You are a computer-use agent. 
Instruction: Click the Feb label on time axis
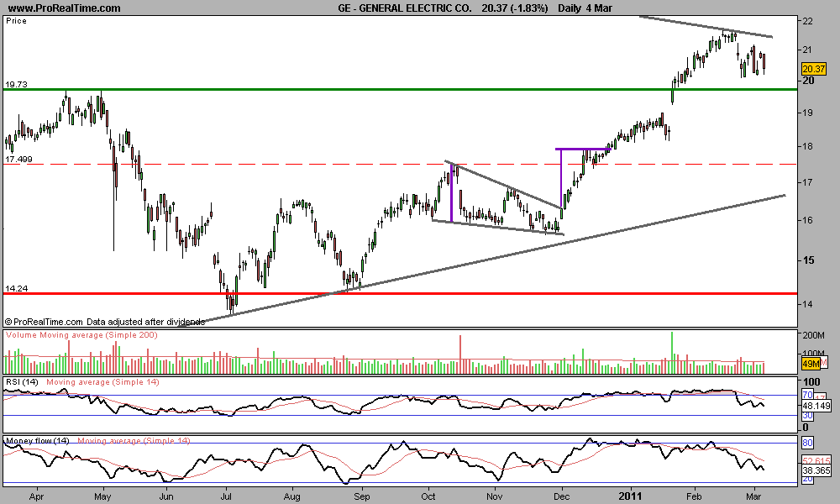click(695, 496)
